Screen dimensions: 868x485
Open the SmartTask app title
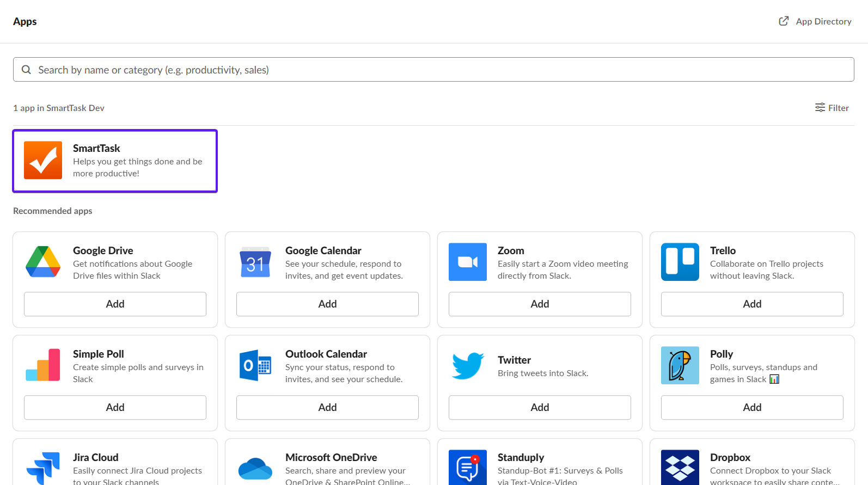[96, 148]
